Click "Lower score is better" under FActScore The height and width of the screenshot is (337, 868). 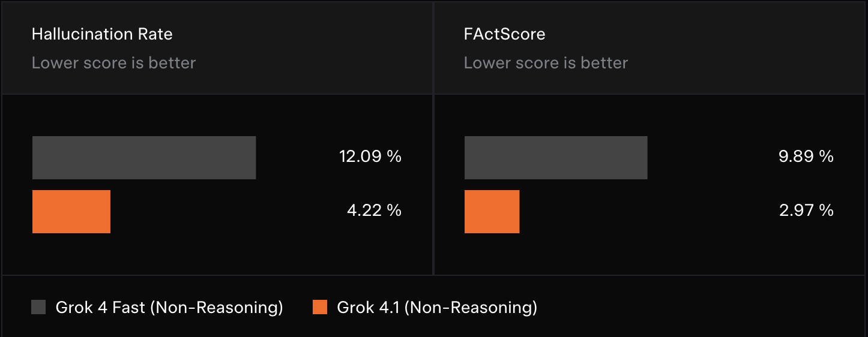[546, 63]
